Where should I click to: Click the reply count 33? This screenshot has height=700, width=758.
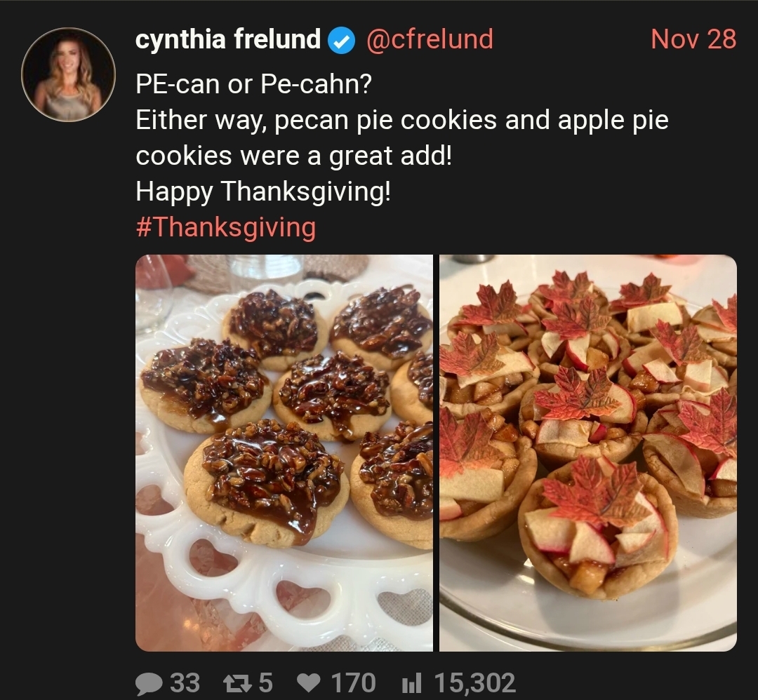(185, 683)
